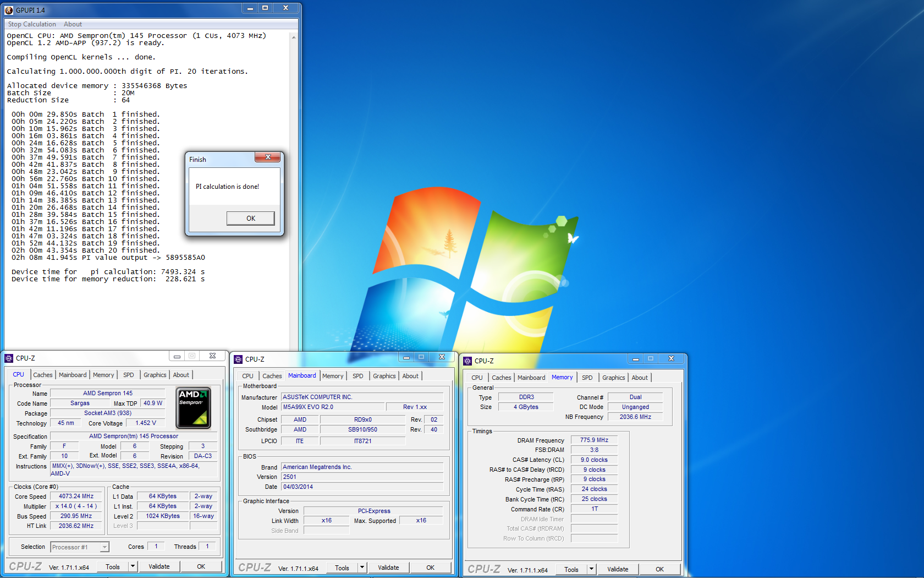Screen dimensions: 924x578
Task: Select Graphics tab in the Mainboard CPU-Z window
Action: [384, 376]
